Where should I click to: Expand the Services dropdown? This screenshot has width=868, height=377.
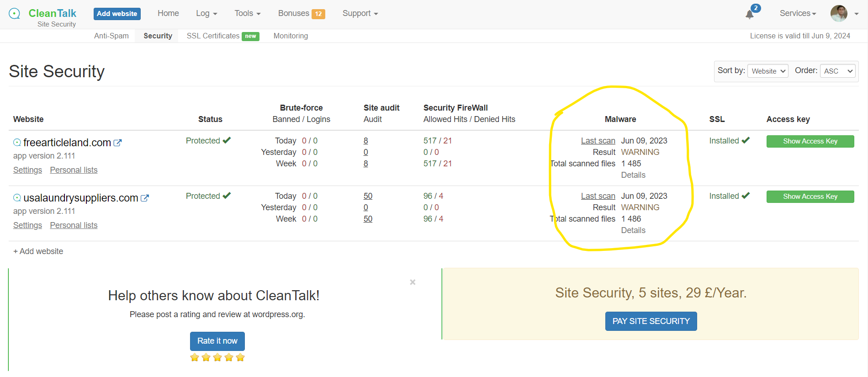(x=798, y=13)
